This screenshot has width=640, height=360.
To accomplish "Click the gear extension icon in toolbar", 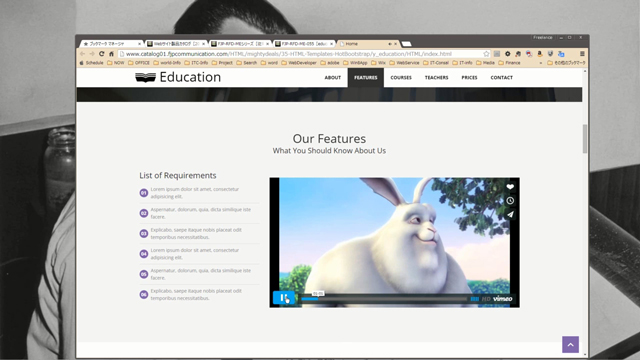I will point(507,54).
